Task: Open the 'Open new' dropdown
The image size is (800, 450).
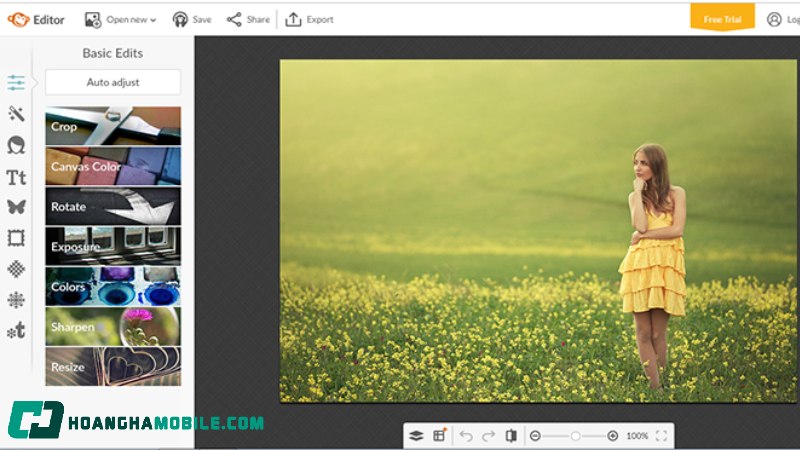Action: [120, 20]
